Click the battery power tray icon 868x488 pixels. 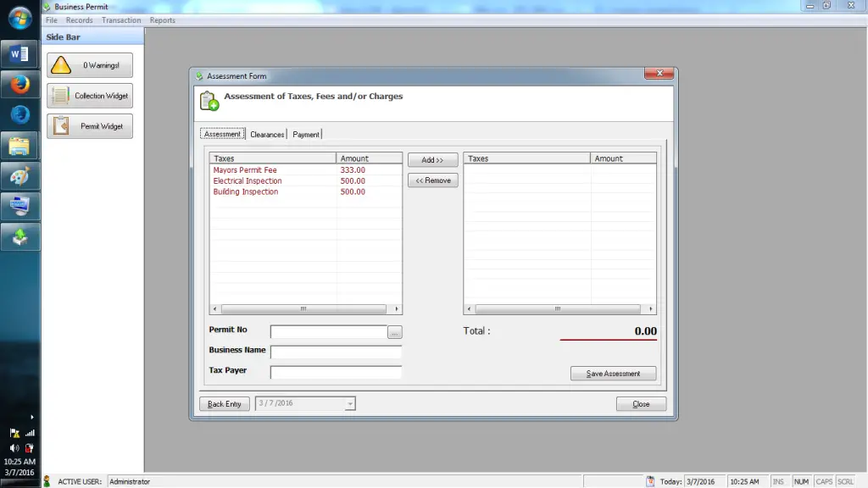[x=30, y=447]
